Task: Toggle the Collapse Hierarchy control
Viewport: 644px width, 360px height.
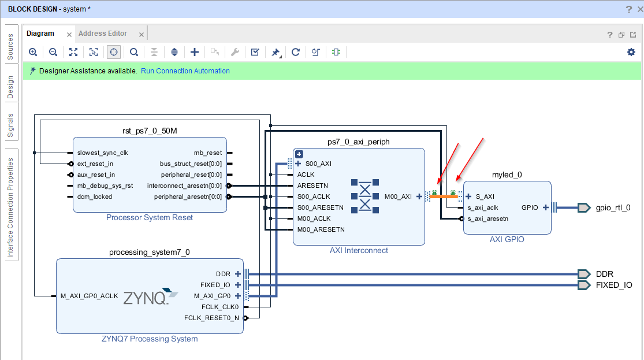Action: pyautogui.click(x=154, y=52)
